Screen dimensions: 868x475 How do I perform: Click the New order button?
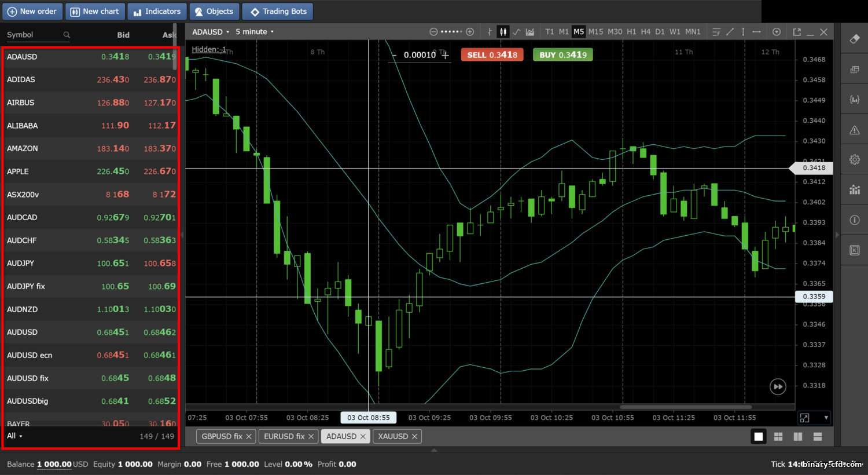tap(32, 12)
